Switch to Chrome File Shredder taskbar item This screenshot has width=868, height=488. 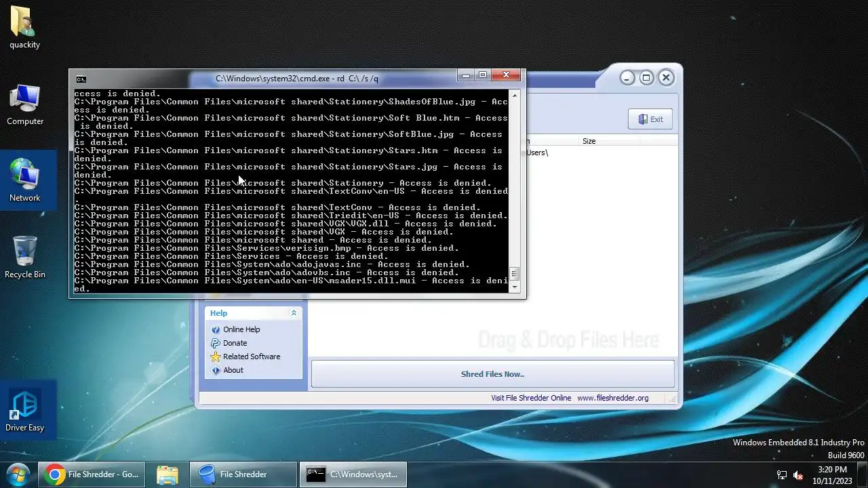tap(92, 474)
